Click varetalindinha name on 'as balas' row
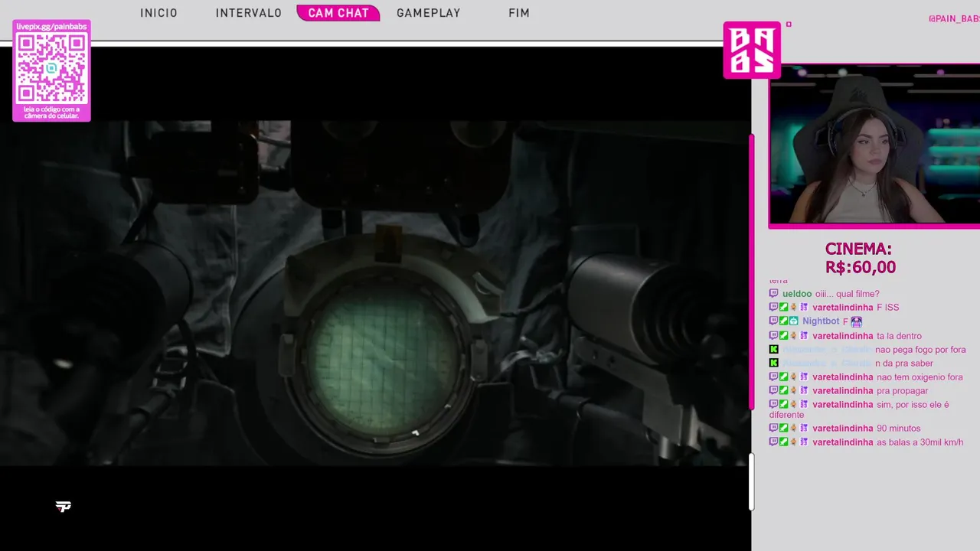 pyautogui.click(x=843, y=442)
